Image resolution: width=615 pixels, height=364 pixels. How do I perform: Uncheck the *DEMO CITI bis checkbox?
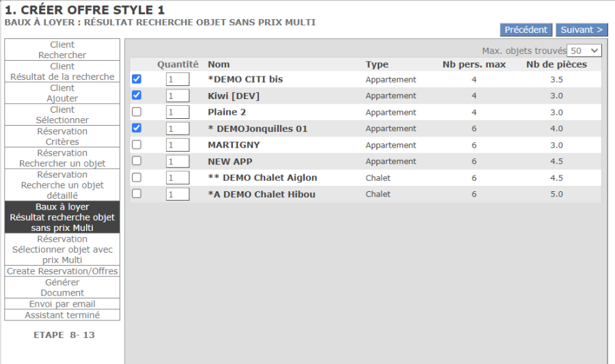[137, 79]
